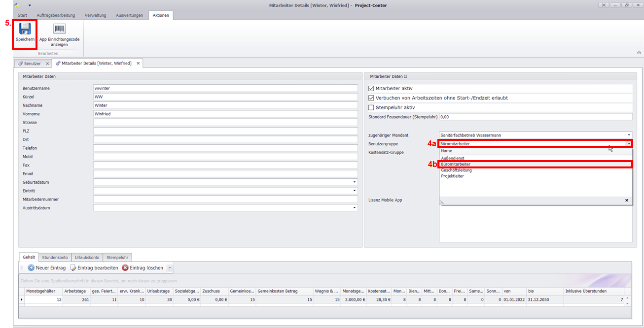The height and width of the screenshot is (328, 644).
Task: Clear the dropdown list with the x button
Action: tap(627, 200)
